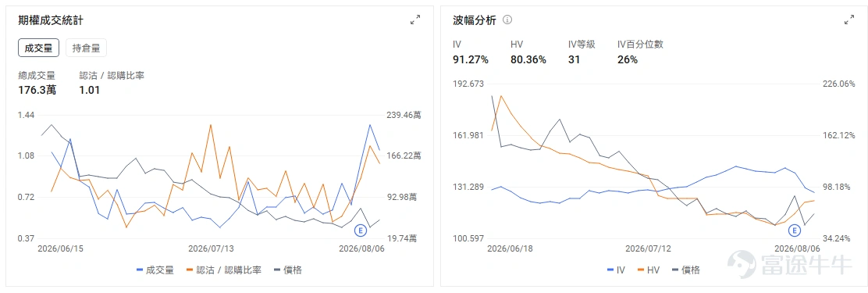
Task: Click the 認沽 / 認購比率 stat label
Action: coord(112,76)
